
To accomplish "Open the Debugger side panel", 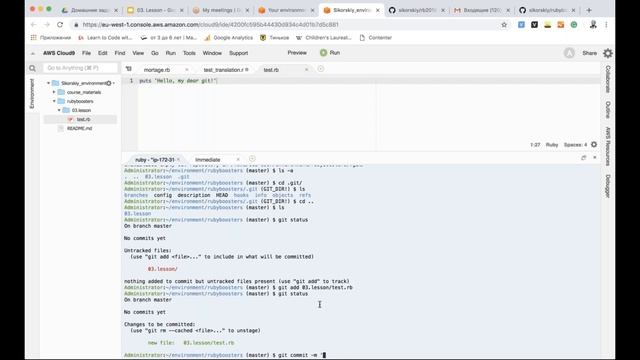I will tap(608, 186).
